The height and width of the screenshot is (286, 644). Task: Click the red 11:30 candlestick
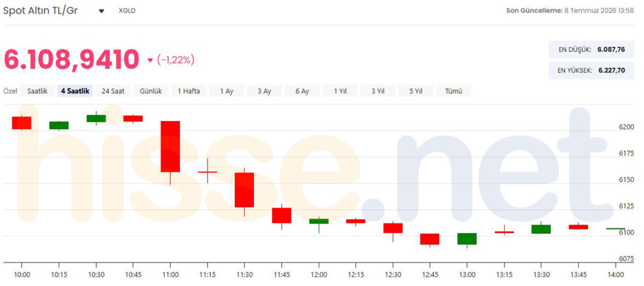click(x=244, y=190)
